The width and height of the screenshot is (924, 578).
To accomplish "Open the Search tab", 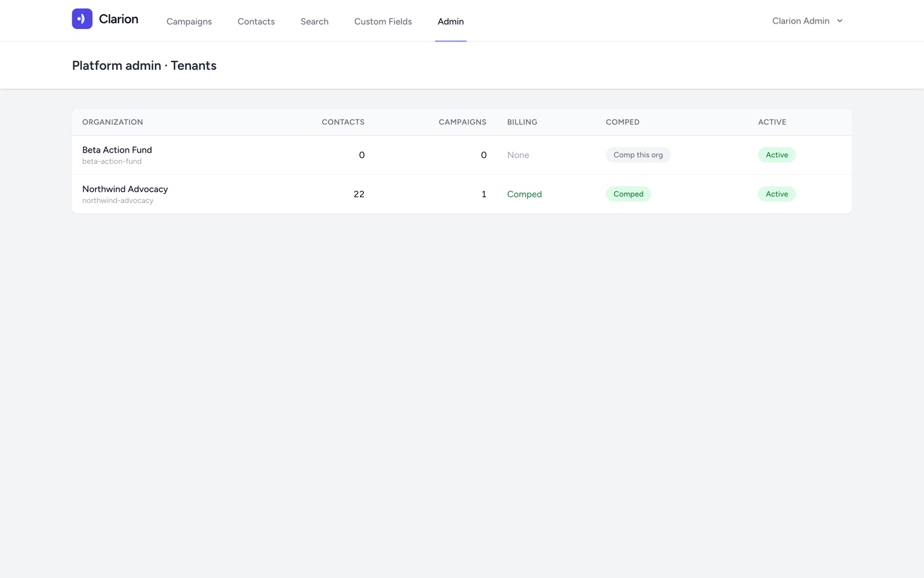I will click(314, 21).
